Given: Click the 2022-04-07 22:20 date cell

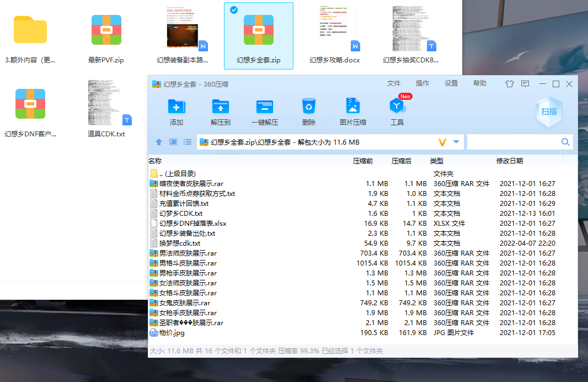Looking at the screenshot, I should tap(527, 243).
